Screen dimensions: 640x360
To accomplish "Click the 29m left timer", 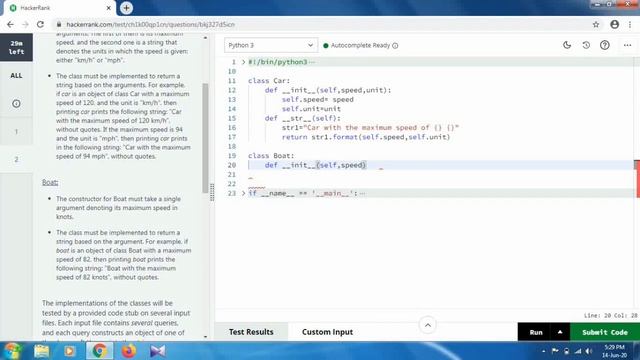I will point(16,47).
